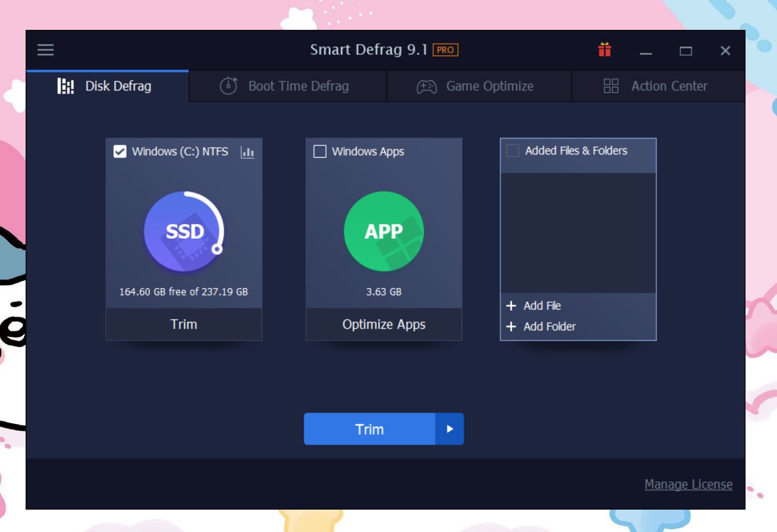Screen dimensions: 777x532
Task: Click the '3.63 GB' size text
Action: tap(384, 292)
